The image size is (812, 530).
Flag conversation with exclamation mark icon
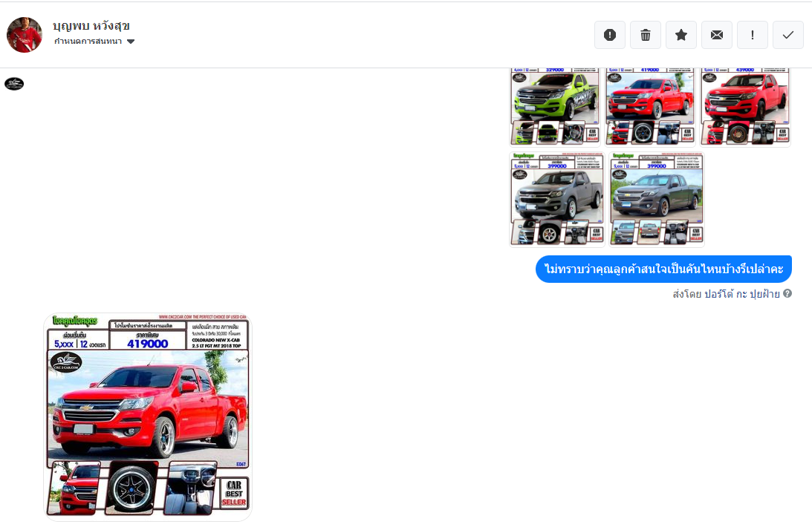(x=753, y=35)
